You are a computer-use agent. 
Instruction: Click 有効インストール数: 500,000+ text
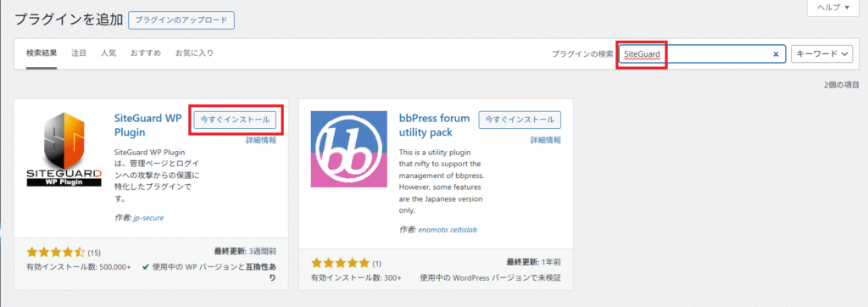[x=79, y=266]
